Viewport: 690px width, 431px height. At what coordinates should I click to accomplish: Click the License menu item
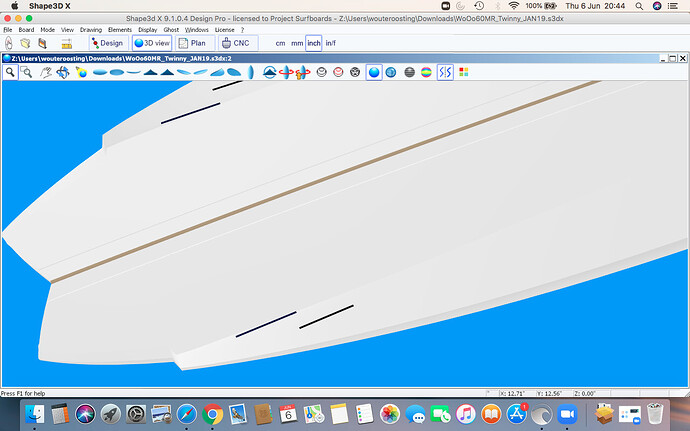[225, 30]
